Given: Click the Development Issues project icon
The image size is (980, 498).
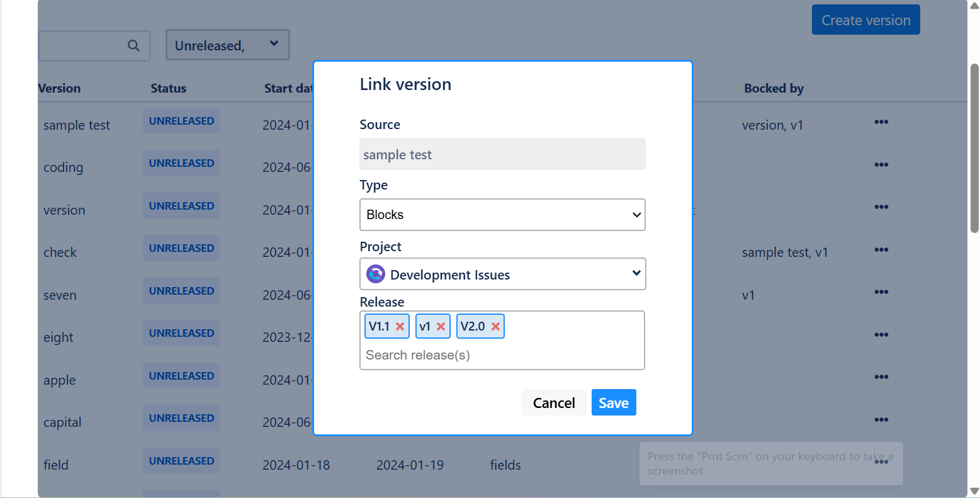Looking at the screenshot, I should pos(376,274).
